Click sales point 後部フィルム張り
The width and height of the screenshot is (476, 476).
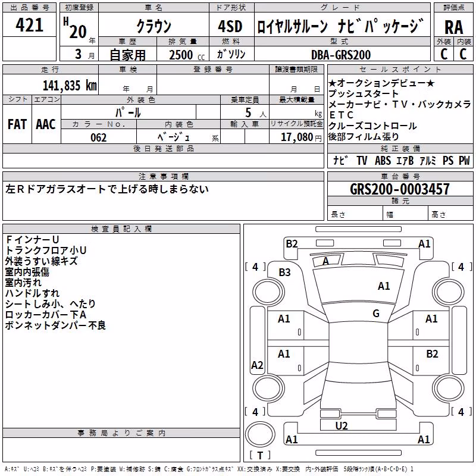[x=364, y=137]
